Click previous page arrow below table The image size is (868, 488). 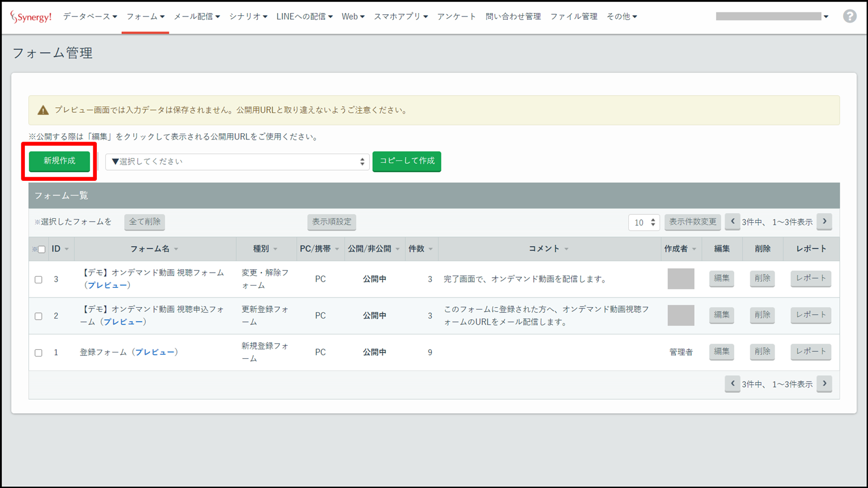tap(732, 384)
